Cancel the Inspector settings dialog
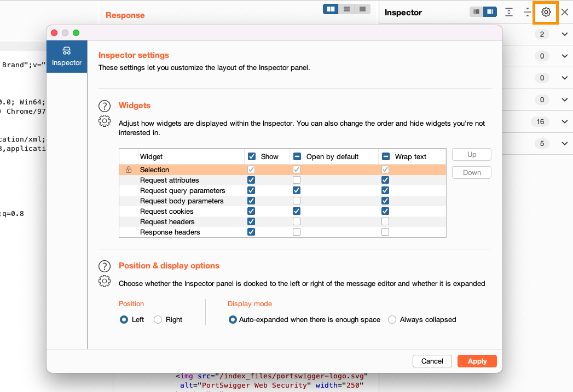This screenshot has height=392, width=573. click(432, 361)
